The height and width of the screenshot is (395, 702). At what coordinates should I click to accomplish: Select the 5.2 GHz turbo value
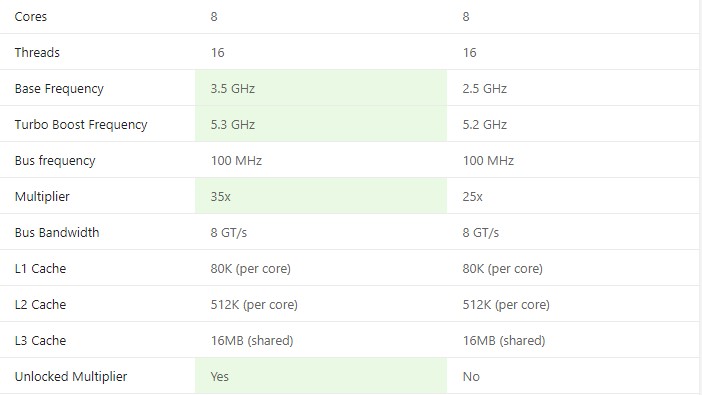(x=484, y=125)
